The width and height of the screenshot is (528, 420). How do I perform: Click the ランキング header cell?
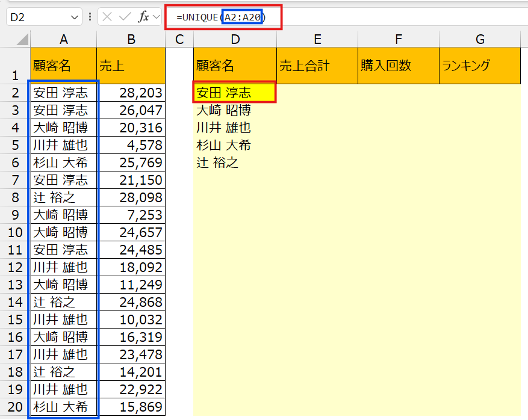pos(480,66)
